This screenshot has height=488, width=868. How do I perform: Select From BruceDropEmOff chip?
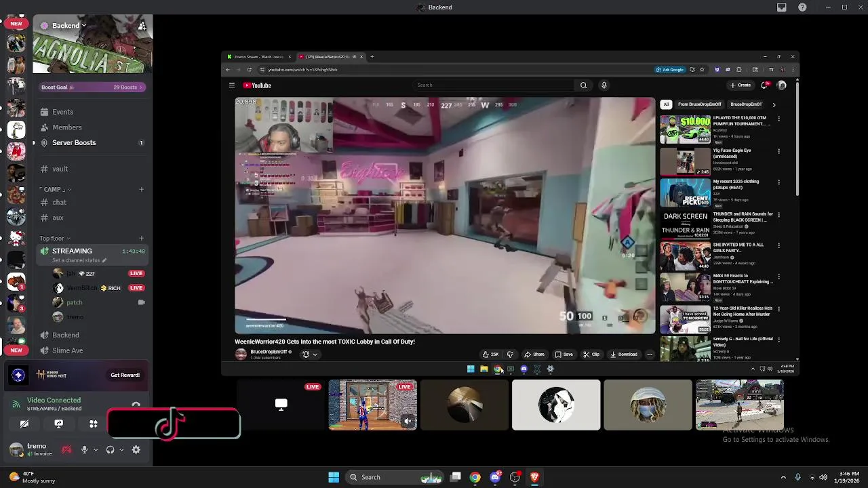point(699,104)
